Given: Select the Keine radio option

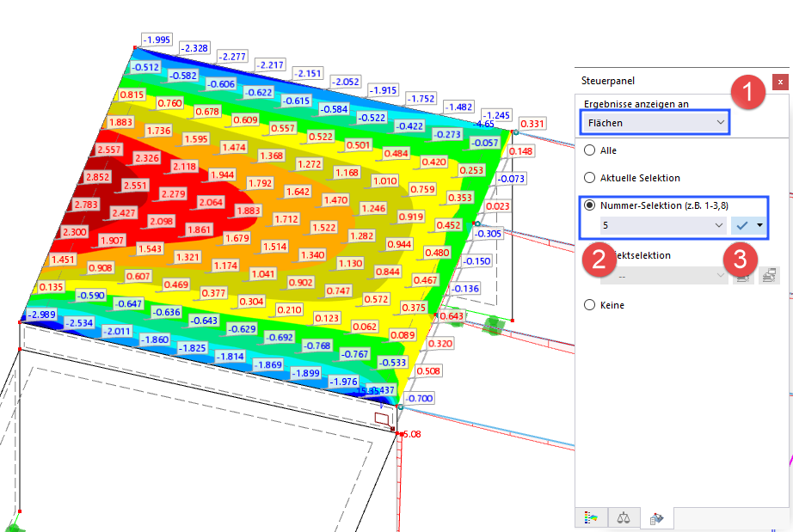Looking at the screenshot, I should pos(589,305).
